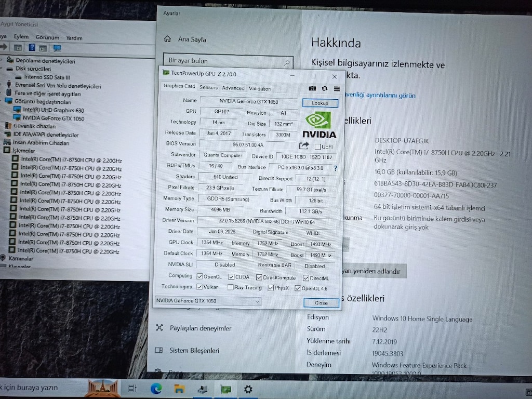Switch to the Graphics Card tab
Viewport: 532px width, 399px height.
179,86
